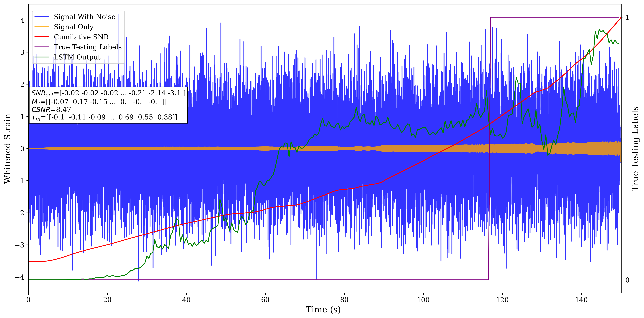The image size is (644, 318).
Task: Click the y-axis tick label −4
Action: 20,277
